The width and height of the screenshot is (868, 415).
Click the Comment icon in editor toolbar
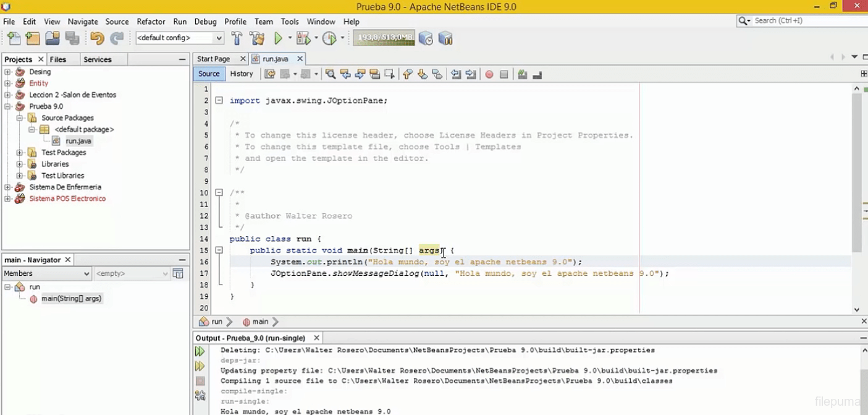tap(522, 74)
